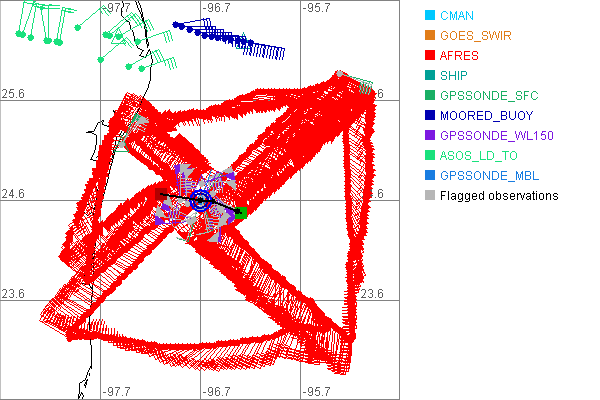
Task: Click the ASOS_LD_TO legend label
Action: click(x=476, y=156)
